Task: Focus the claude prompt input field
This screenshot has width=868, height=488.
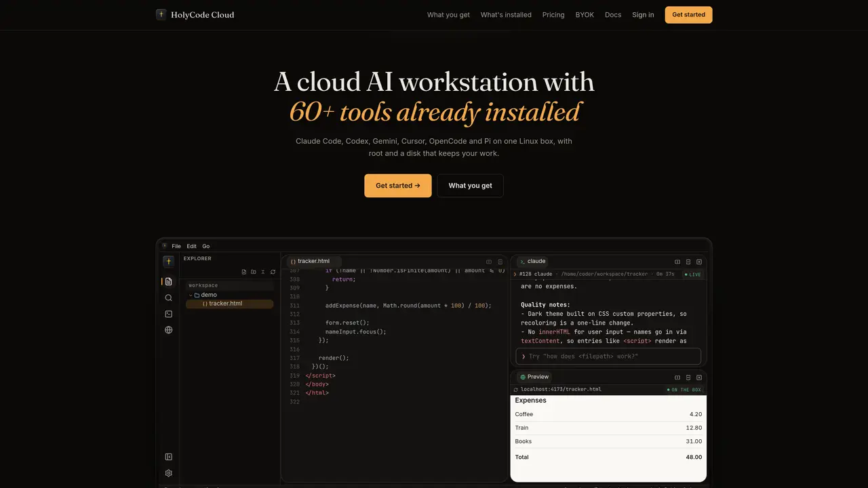Action: click(x=608, y=357)
